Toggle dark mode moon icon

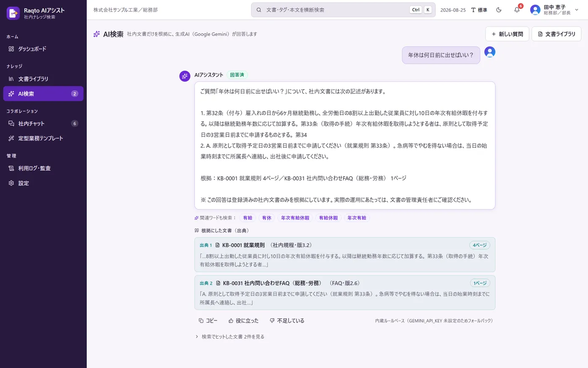(x=499, y=10)
